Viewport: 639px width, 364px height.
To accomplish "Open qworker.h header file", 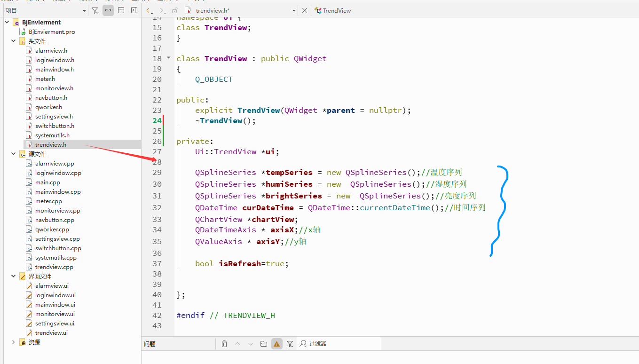I will pyautogui.click(x=48, y=107).
